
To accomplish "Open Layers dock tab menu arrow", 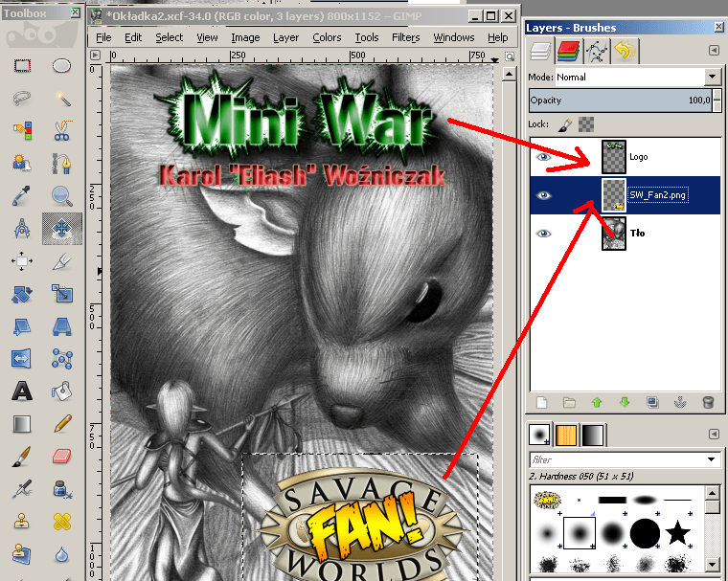I will (713, 50).
